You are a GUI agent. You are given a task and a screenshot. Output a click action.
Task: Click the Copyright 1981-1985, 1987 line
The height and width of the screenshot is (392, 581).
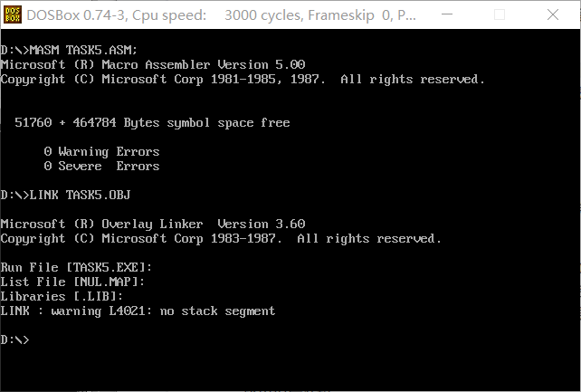(243, 80)
